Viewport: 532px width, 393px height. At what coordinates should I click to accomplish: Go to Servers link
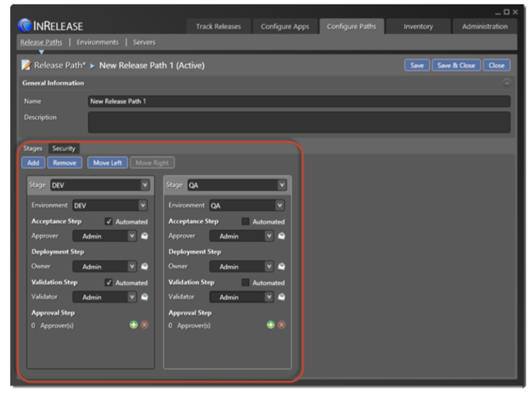click(x=144, y=42)
